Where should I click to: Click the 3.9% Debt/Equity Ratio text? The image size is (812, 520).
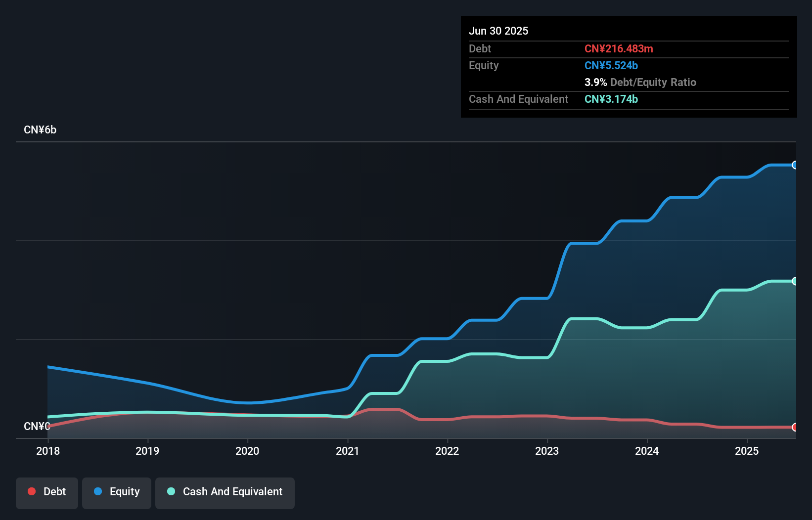point(640,82)
